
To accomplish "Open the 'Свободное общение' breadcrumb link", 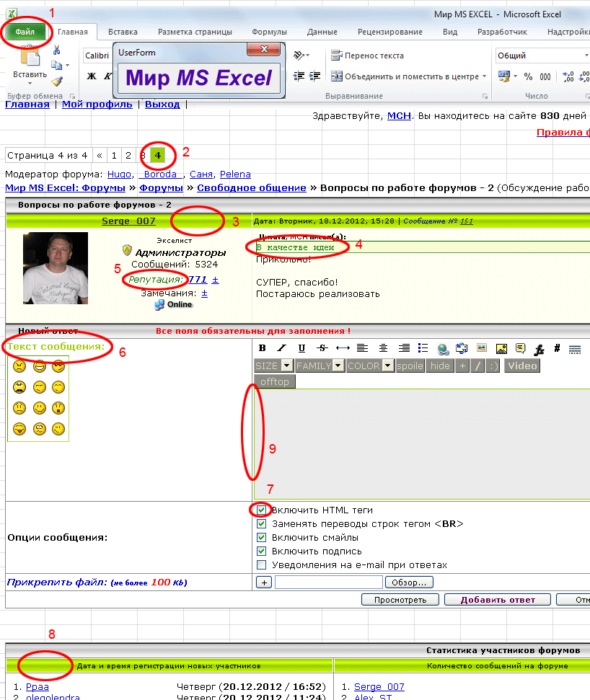I will (x=252, y=188).
